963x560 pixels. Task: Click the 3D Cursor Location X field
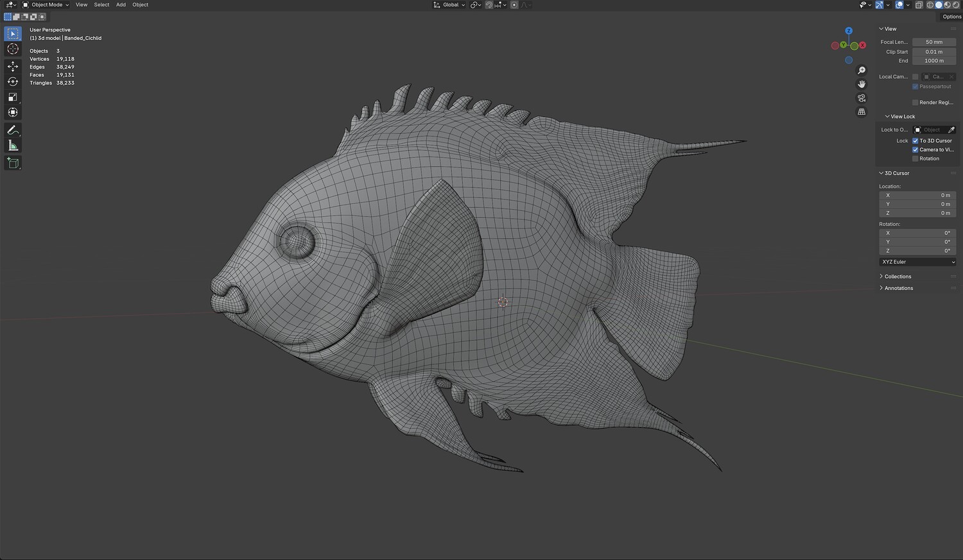tap(917, 195)
